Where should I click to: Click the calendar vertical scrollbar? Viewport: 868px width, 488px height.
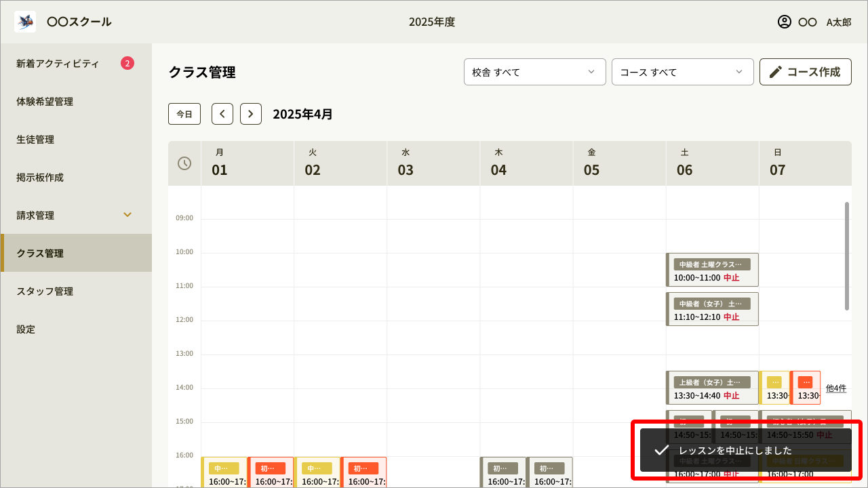[x=847, y=256]
